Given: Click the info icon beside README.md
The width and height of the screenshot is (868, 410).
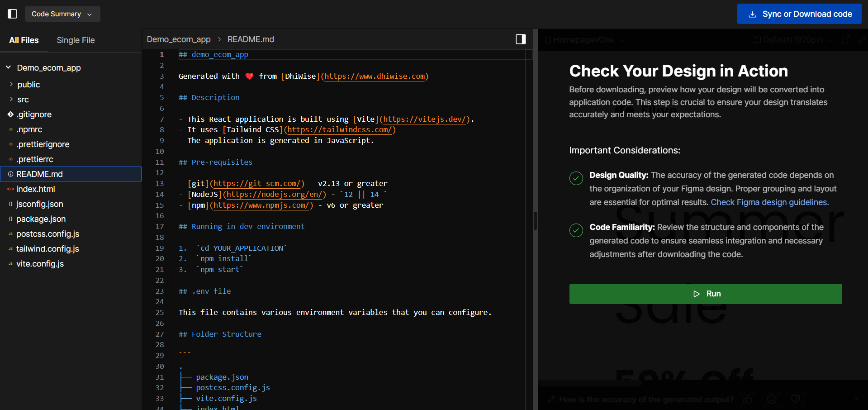Looking at the screenshot, I should [10, 174].
